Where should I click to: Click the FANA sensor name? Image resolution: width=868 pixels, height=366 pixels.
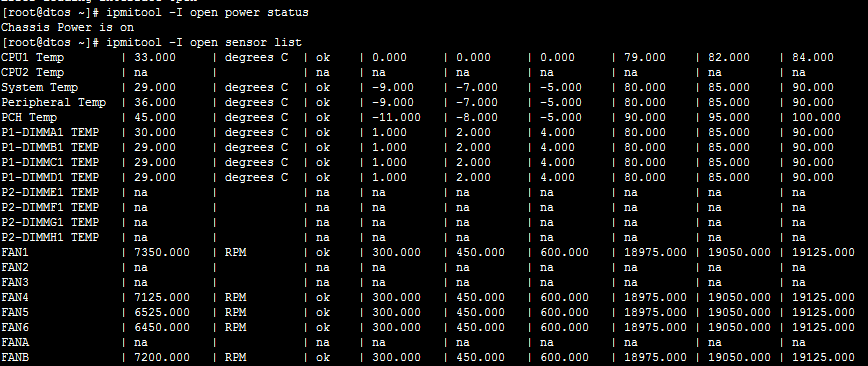(x=15, y=342)
